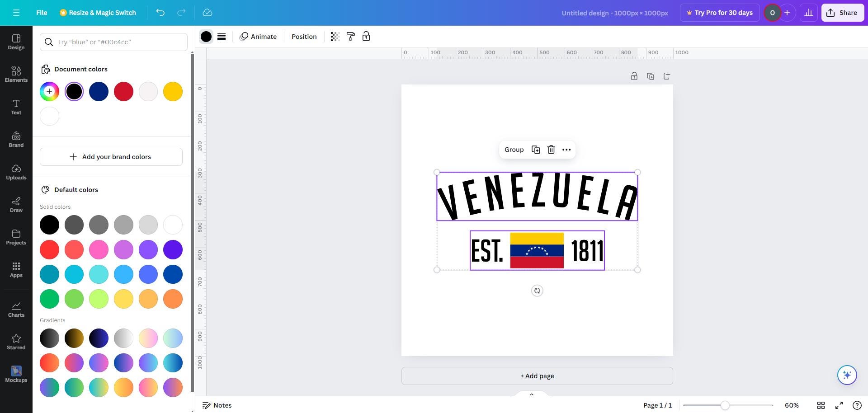Open the Uploads panel
This screenshot has width=868, height=413.
coord(16,172)
